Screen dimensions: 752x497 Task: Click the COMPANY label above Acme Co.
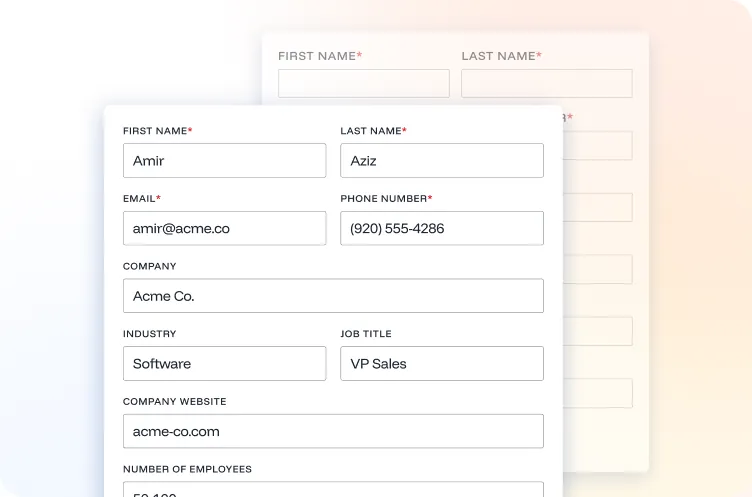(x=149, y=267)
